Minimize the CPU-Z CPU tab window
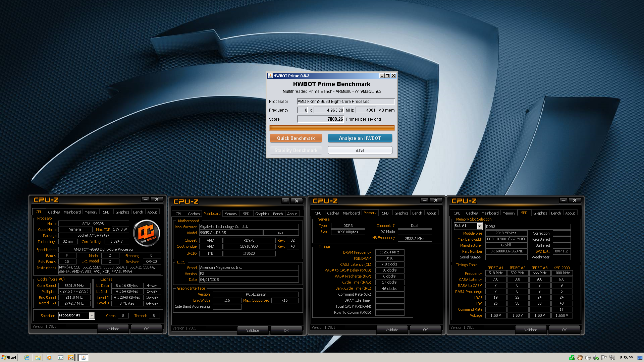The height and width of the screenshot is (362, 644). coord(145,199)
